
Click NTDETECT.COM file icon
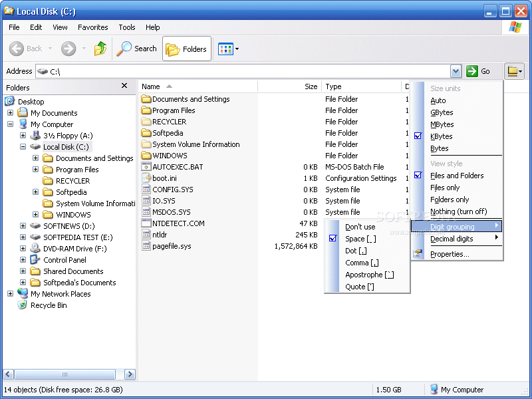point(146,223)
